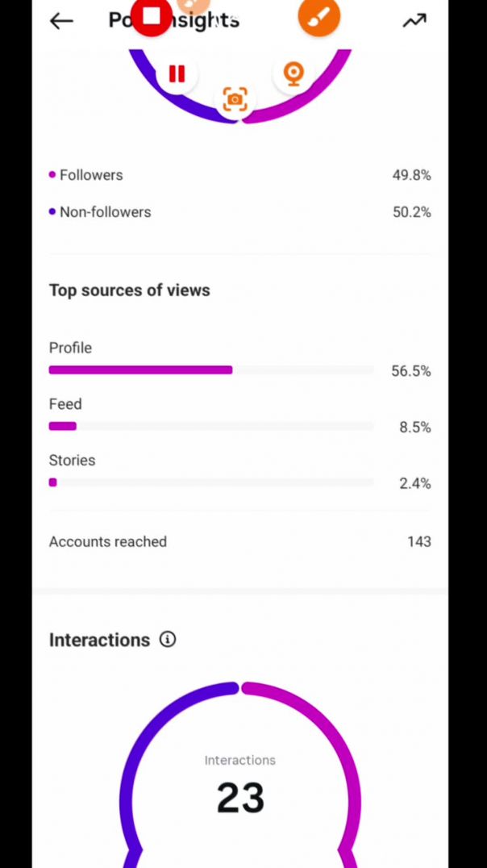Select the Profile views progress bar
Viewport: 487px width, 868px height.
(x=211, y=370)
